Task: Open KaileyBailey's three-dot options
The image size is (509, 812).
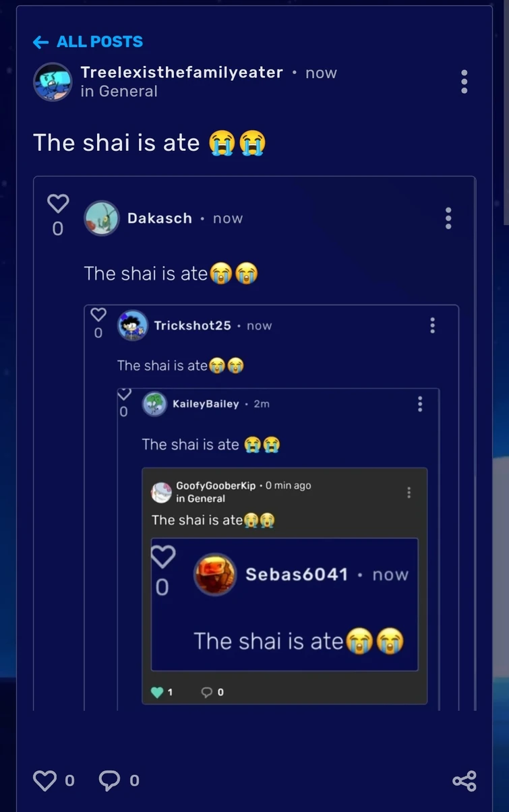Action: pyautogui.click(x=420, y=404)
